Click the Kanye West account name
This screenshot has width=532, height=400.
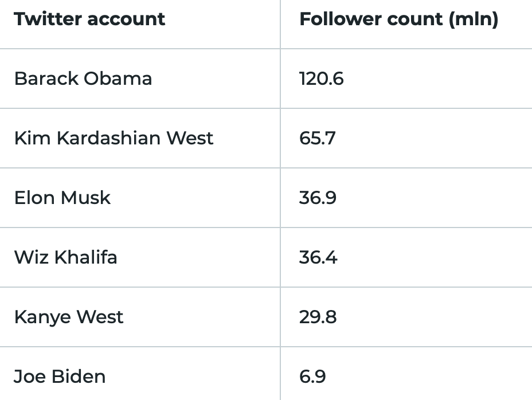click(69, 317)
